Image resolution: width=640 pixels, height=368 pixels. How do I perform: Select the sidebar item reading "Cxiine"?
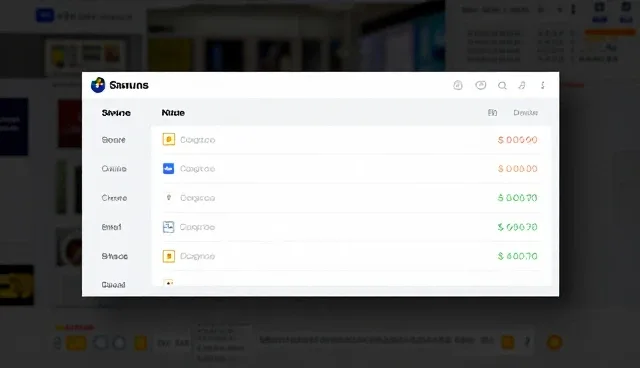[x=114, y=168]
